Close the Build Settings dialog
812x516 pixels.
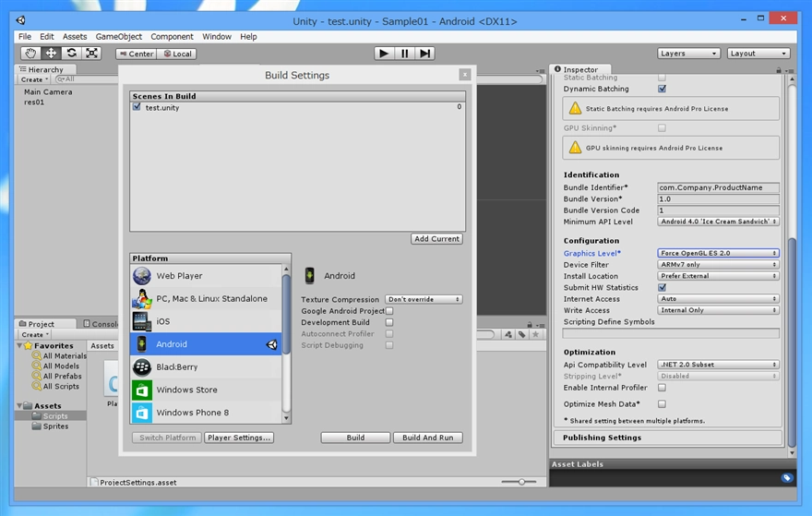tap(465, 75)
